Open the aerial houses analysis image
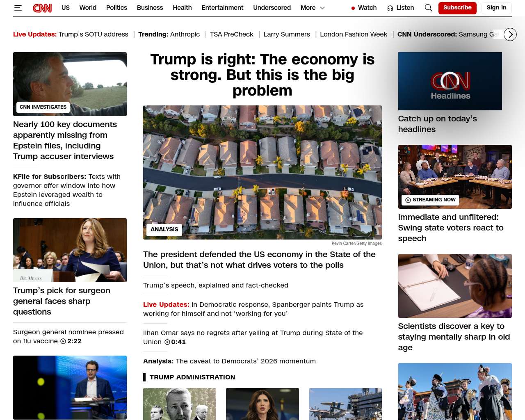Screen dimensions: 525x420 pos(262,172)
